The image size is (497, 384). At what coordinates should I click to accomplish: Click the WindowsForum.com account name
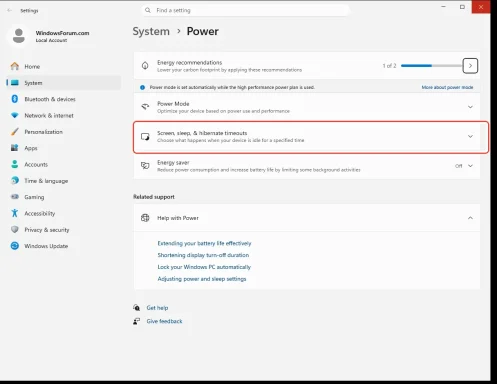(62, 33)
